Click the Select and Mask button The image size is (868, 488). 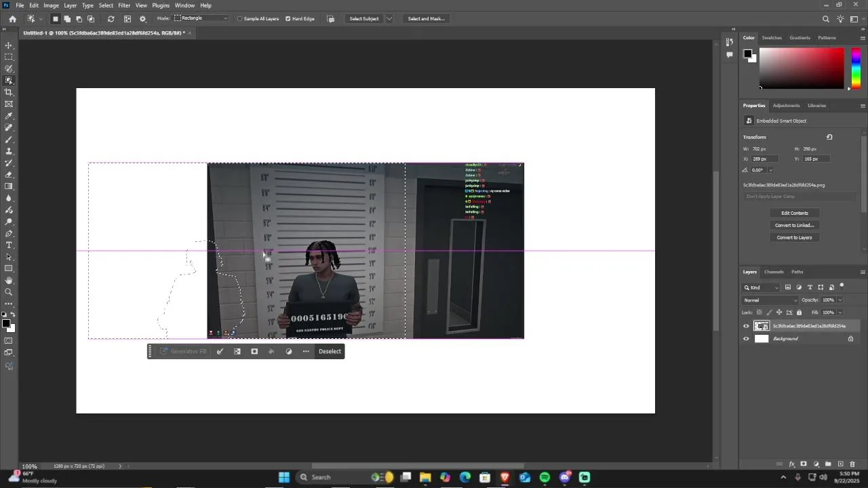[427, 19]
